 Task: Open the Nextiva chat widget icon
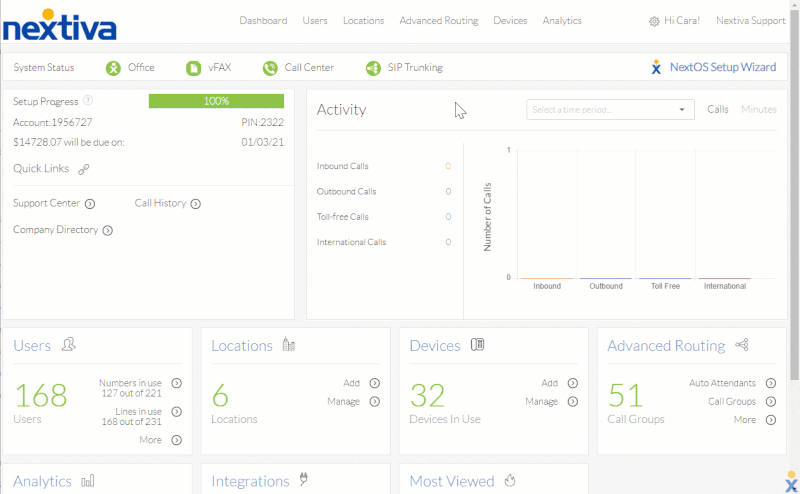pos(791,482)
